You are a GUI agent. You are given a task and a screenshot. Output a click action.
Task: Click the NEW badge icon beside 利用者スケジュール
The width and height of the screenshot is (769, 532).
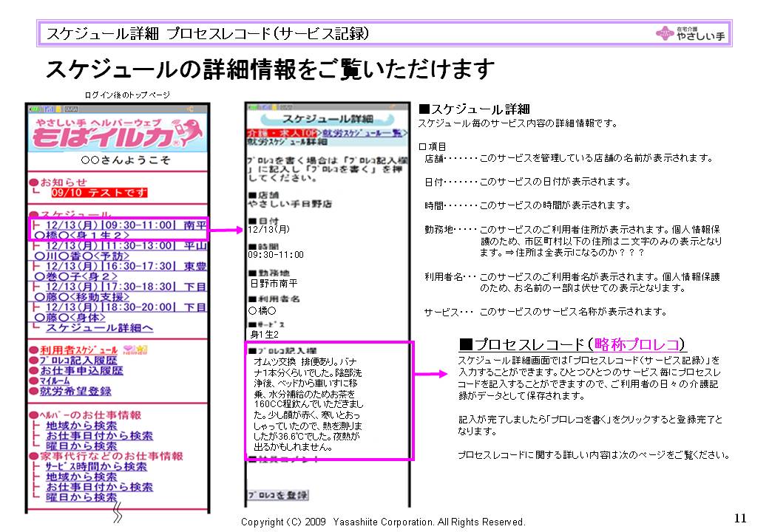tap(134, 349)
